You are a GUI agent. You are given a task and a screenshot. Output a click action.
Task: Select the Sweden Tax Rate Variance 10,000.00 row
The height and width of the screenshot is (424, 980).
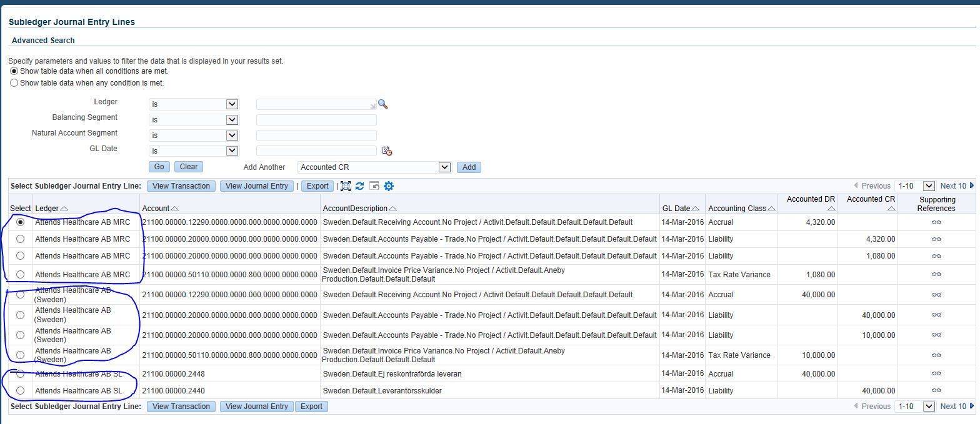pyautogui.click(x=20, y=355)
